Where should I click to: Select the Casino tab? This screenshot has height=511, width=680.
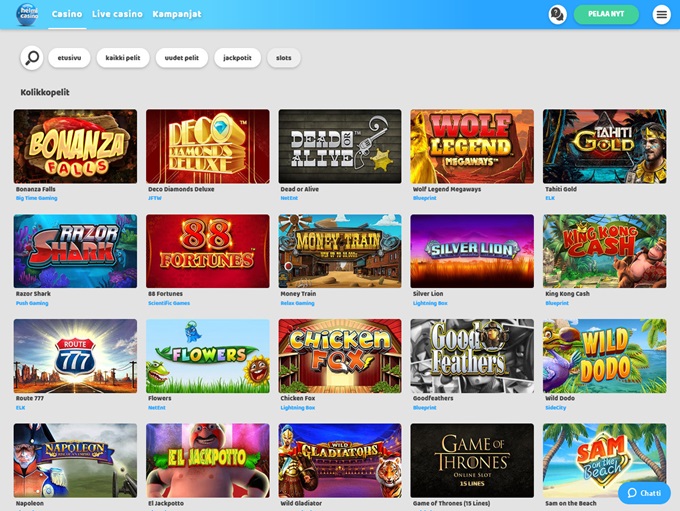(x=67, y=14)
